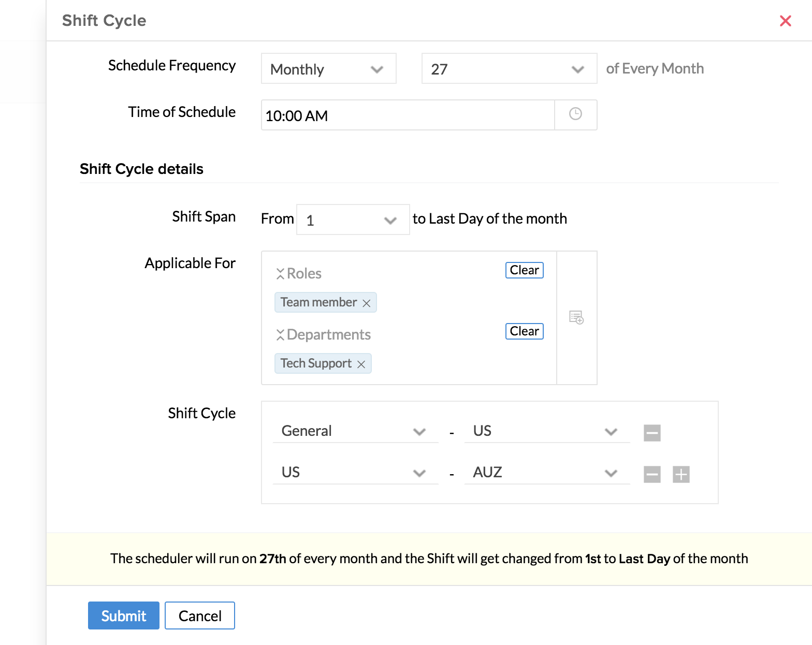Clear all selected Departments
Image resolution: width=812 pixels, height=645 pixels.
(x=524, y=331)
